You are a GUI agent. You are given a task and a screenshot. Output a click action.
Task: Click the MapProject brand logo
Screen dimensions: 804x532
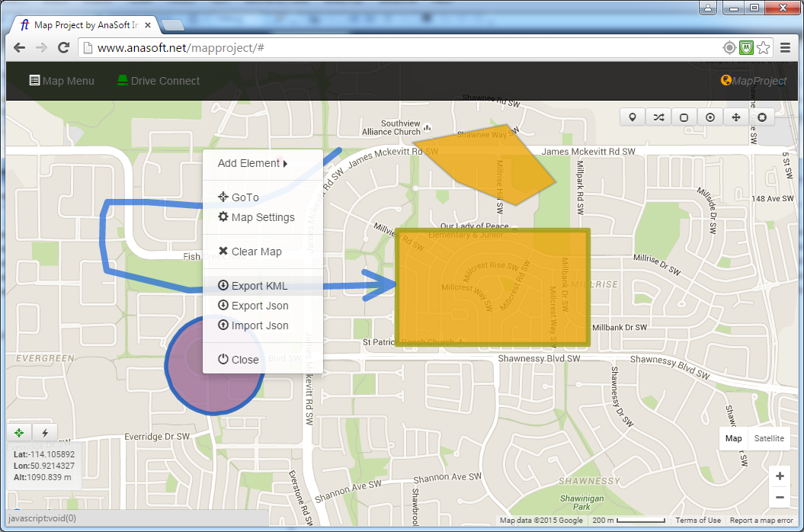pos(753,81)
